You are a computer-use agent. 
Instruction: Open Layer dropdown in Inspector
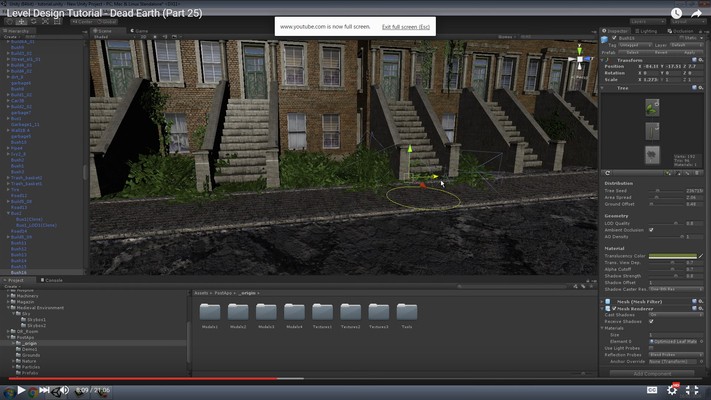(686, 45)
